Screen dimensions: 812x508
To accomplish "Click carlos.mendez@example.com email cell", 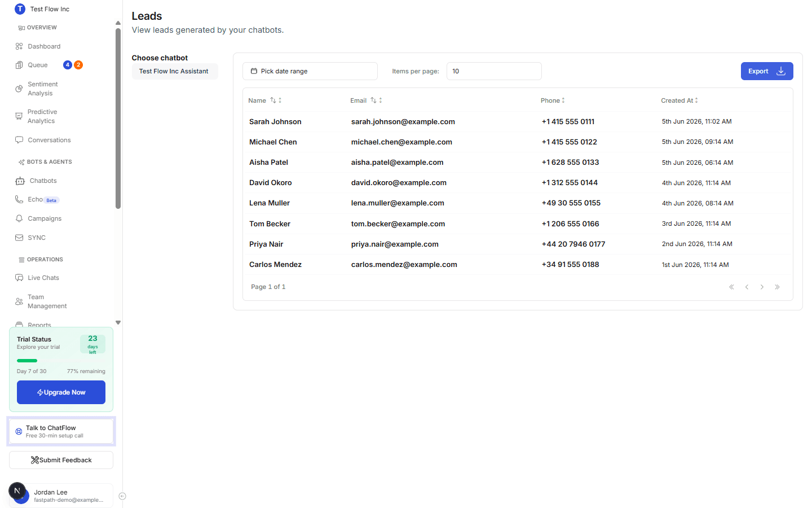I will tap(404, 265).
